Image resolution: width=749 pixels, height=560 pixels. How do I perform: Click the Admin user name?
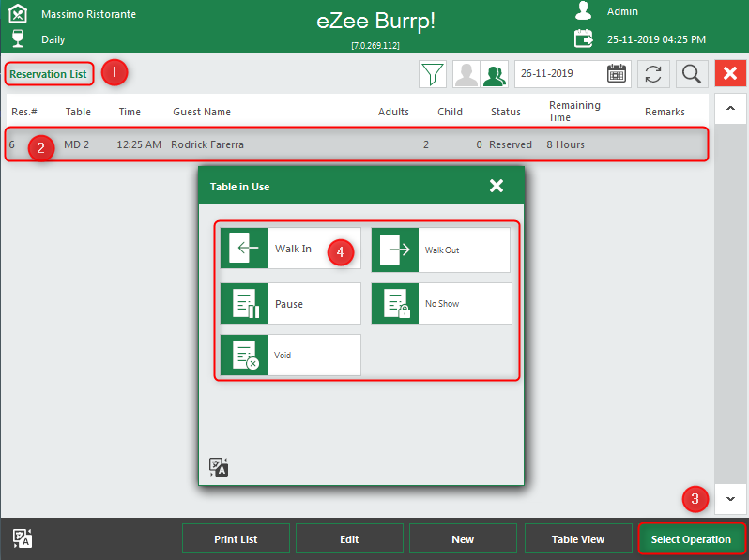pos(622,11)
